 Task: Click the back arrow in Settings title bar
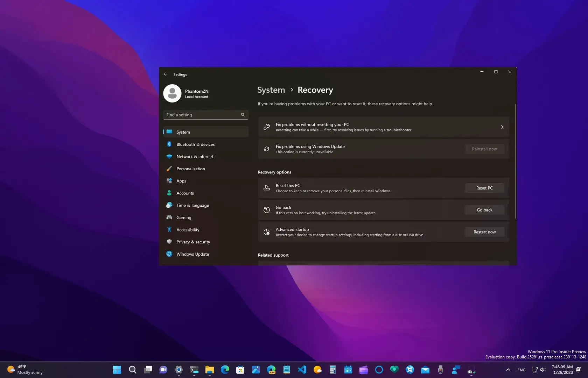coord(166,74)
